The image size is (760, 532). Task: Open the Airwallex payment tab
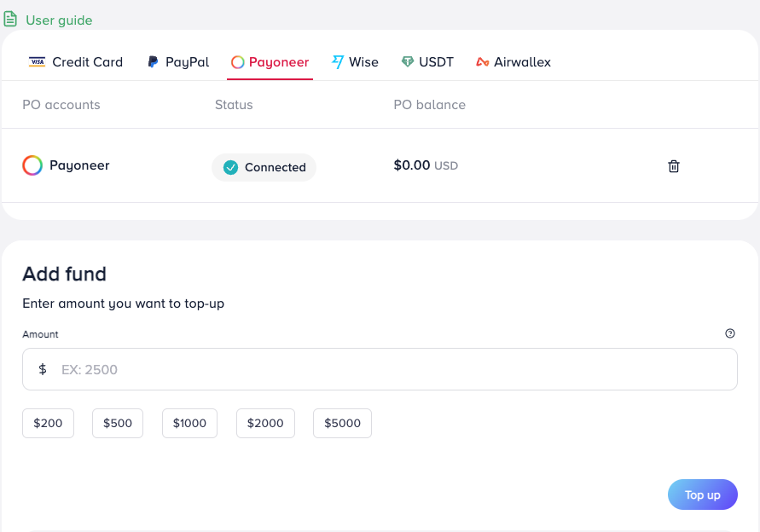coord(513,62)
